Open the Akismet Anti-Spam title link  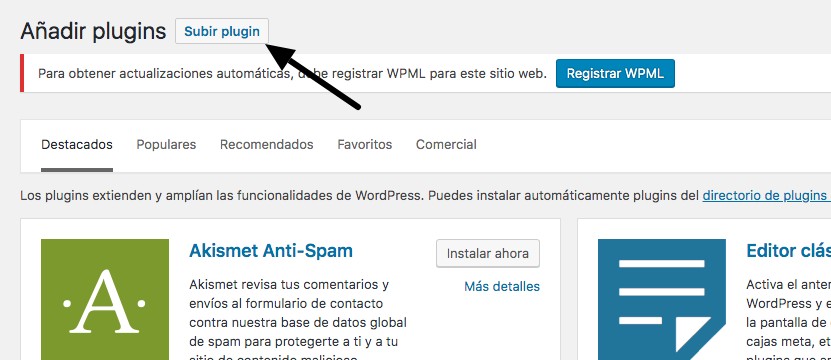coord(271,250)
